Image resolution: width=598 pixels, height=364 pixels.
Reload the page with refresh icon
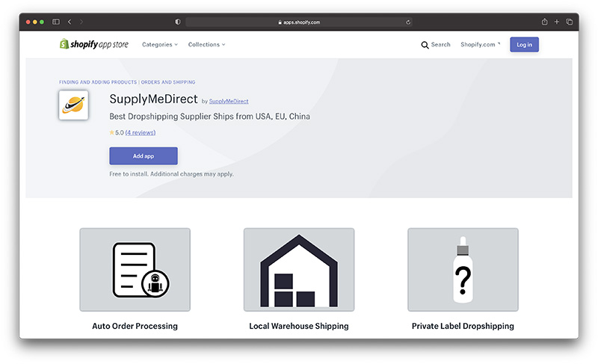pyautogui.click(x=408, y=22)
